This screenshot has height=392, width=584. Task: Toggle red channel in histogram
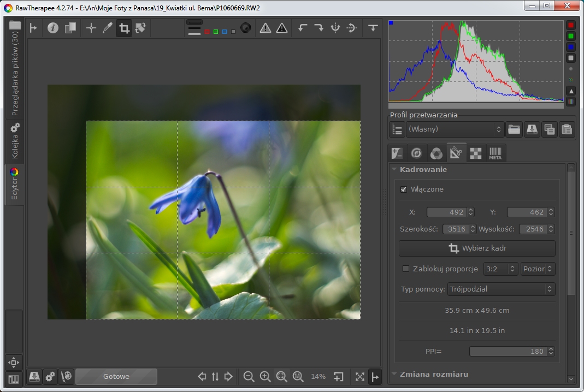[571, 25]
